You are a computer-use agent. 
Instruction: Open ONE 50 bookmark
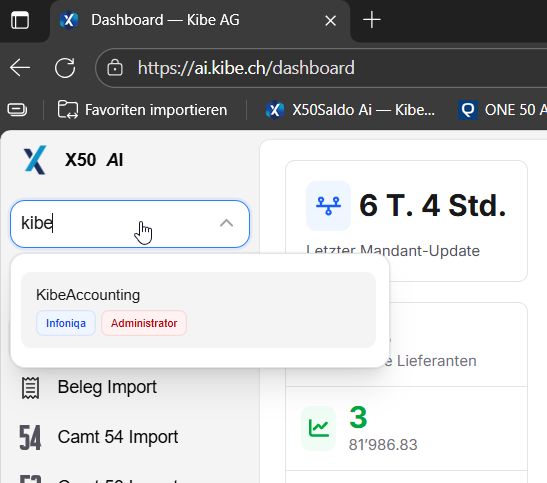click(502, 110)
